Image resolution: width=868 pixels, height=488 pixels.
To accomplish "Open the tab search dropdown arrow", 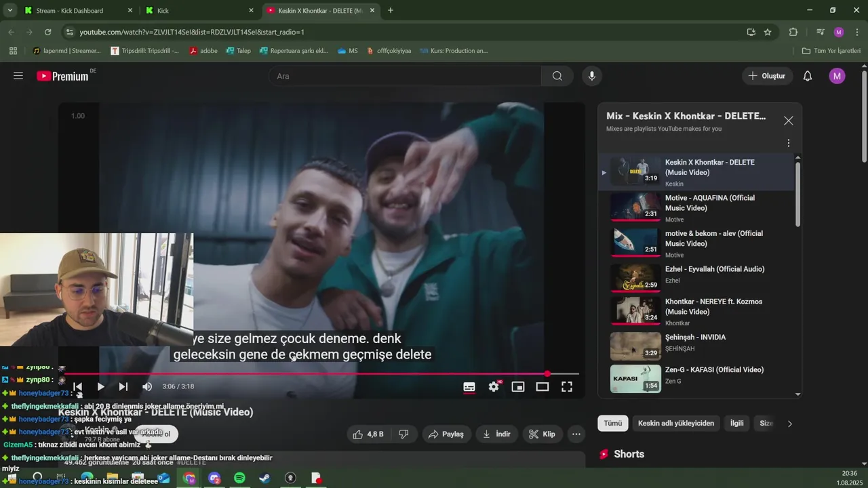I will pos(9,10).
